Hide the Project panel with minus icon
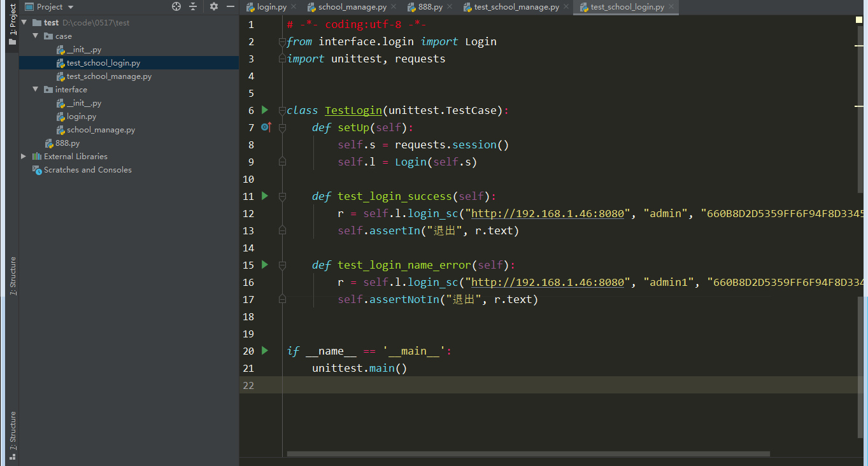 231,6
